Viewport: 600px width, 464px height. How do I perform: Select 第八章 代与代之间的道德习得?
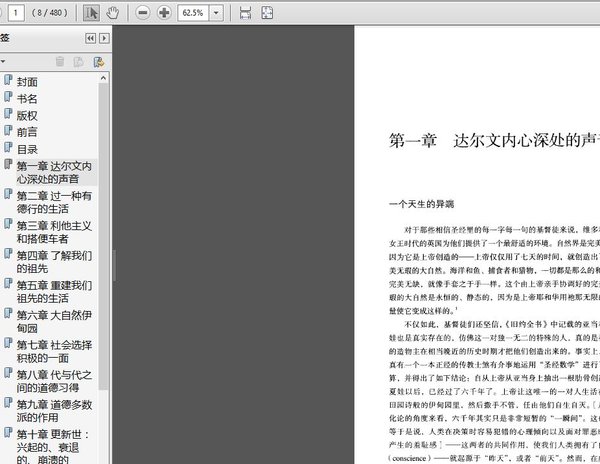[x=54, y=381]
